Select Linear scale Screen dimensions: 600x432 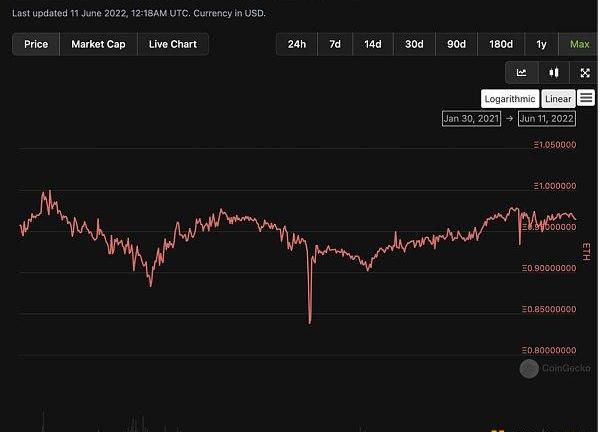point(557,98)
